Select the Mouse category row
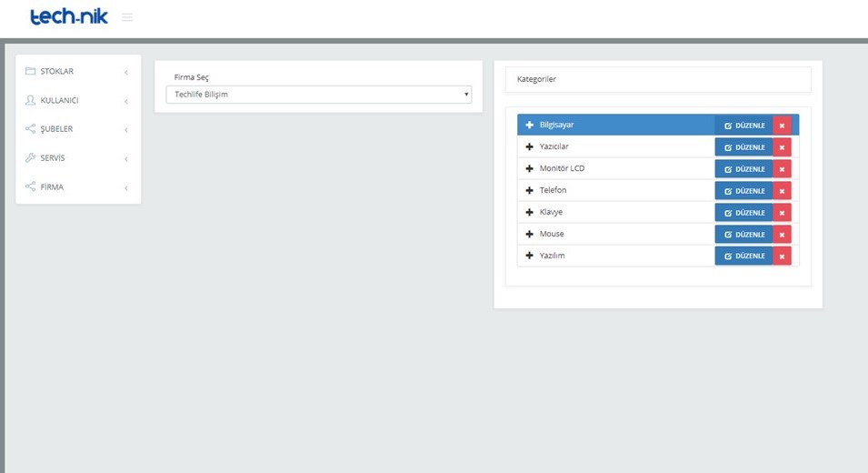The height and width of the screenshot is (473, 868). click(618, 235)
